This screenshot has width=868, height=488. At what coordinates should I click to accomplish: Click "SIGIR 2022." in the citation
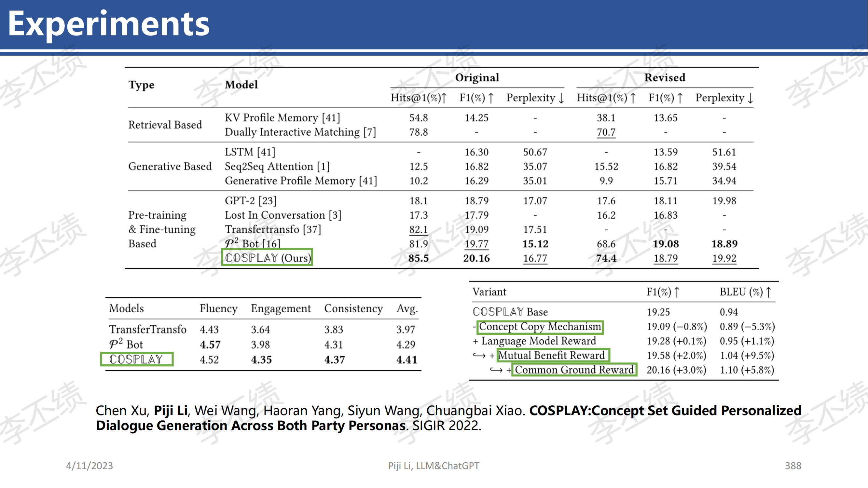tap(447, 426)
